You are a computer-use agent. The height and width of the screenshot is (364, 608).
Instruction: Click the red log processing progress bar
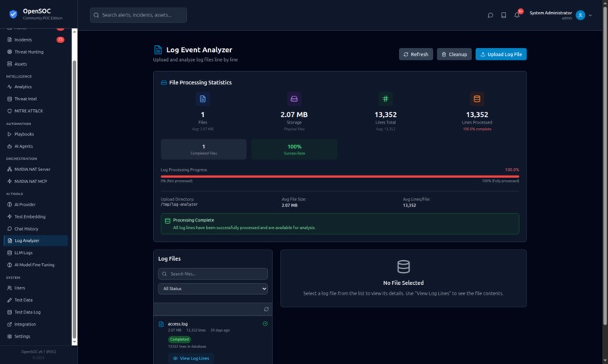click(x=340, y=176)
